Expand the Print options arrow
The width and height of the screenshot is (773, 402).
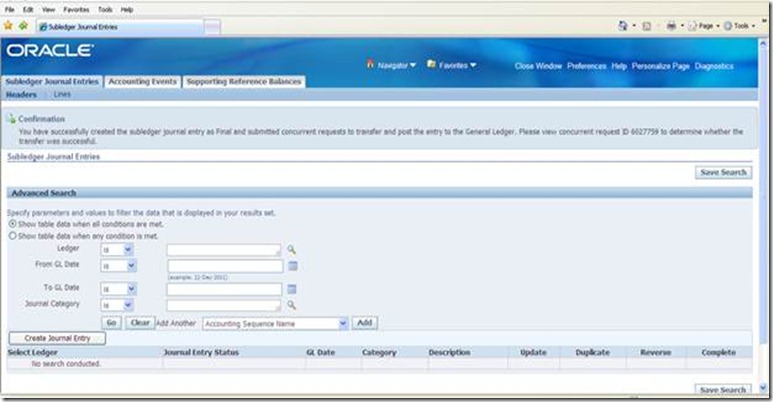[x=682, y=26]
